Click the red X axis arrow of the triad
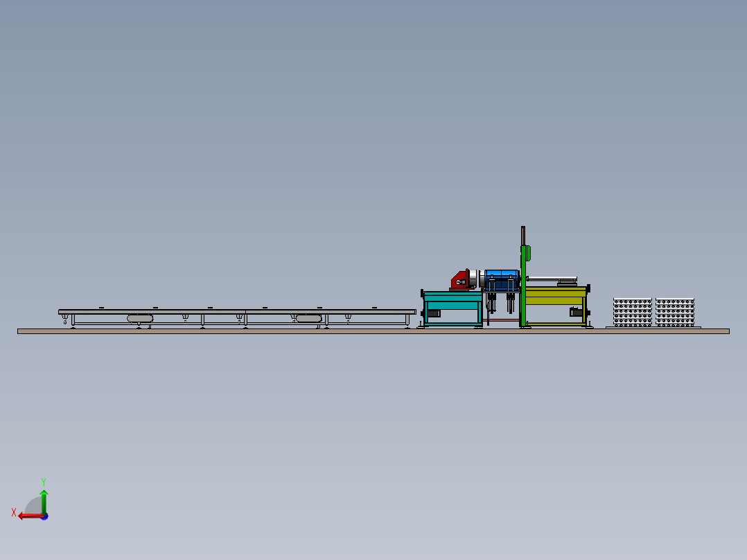The width and height of the screenshot is (747, 560). pyautogui.click(x=31, y=516)
